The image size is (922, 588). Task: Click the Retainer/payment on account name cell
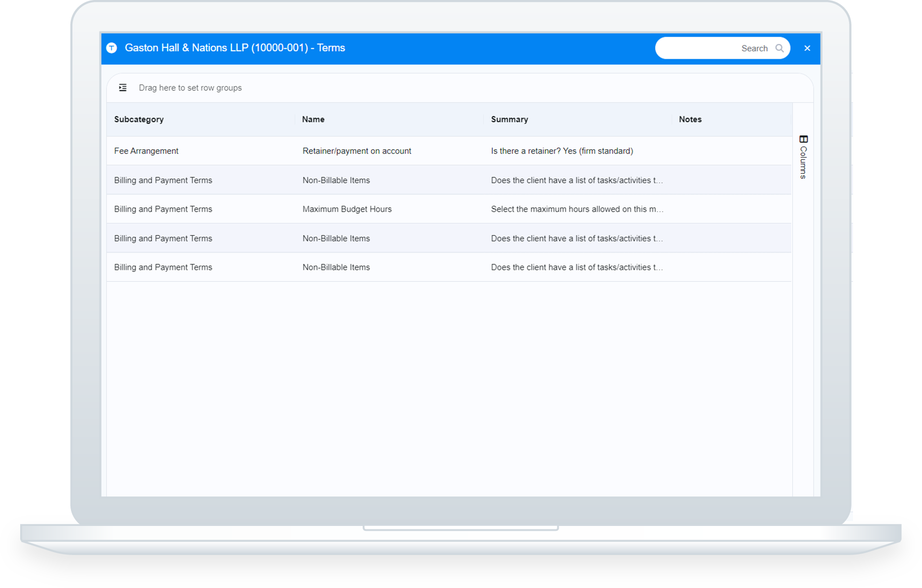[357, 151]
